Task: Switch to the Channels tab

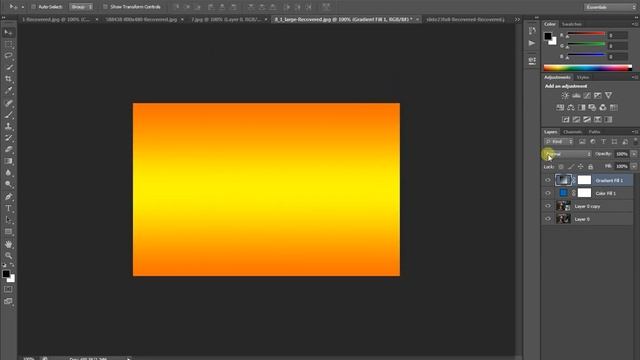Action: pos(572,132)
